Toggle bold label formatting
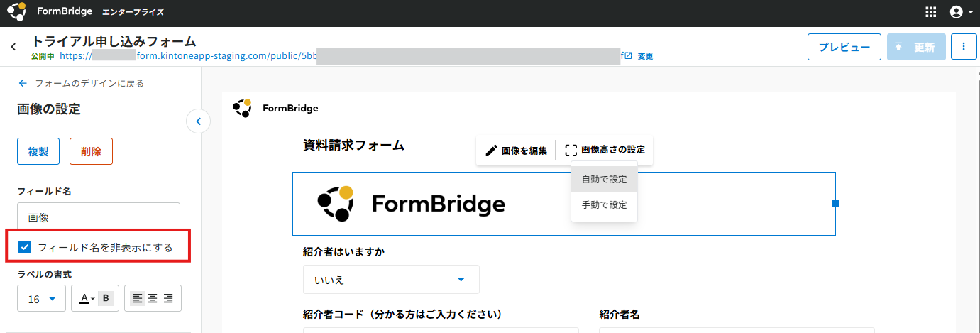 coord(106,299)
